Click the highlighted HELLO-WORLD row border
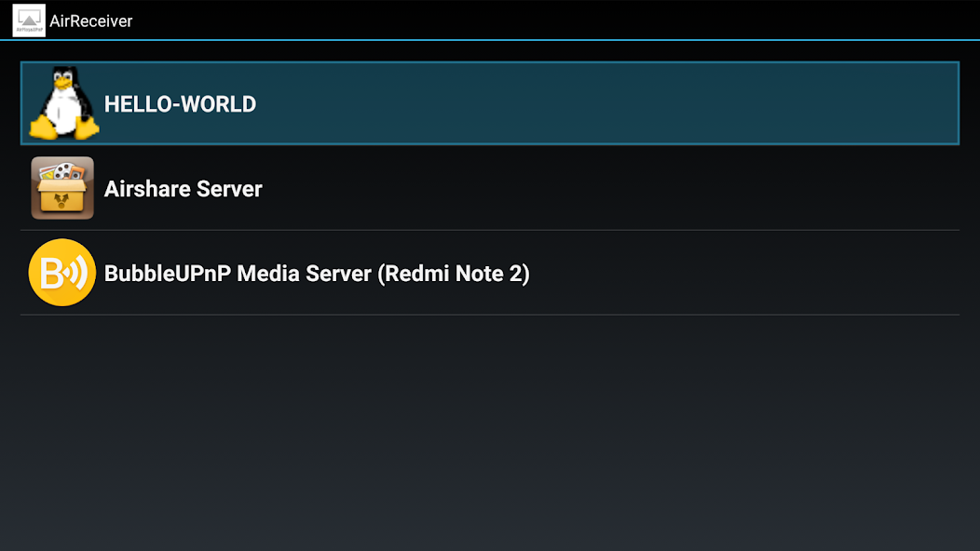Image resolution: width=980 pixels, height=551 pixels. (489, 62)
